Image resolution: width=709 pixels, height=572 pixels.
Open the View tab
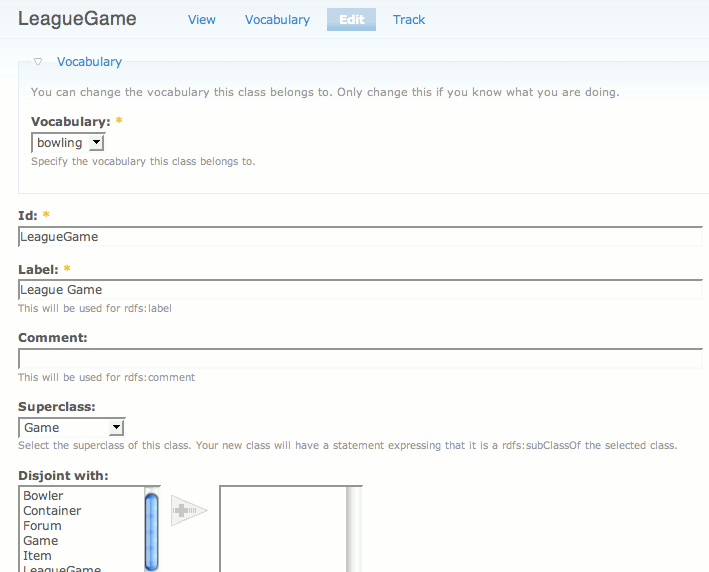(202, 20)
